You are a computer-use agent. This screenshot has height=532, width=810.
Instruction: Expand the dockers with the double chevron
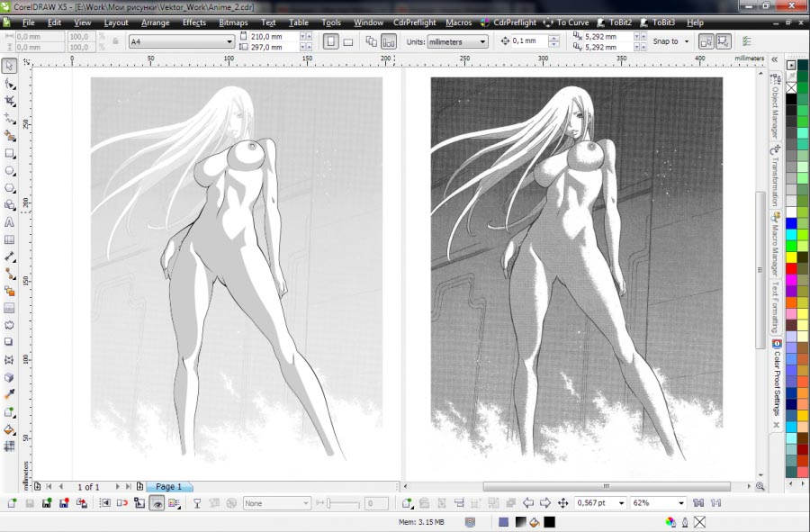click(x=774, y=60)
